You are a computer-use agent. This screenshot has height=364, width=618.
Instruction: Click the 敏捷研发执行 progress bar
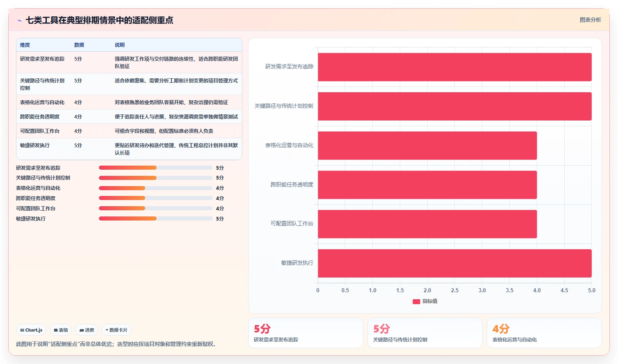tap(155, 218)
